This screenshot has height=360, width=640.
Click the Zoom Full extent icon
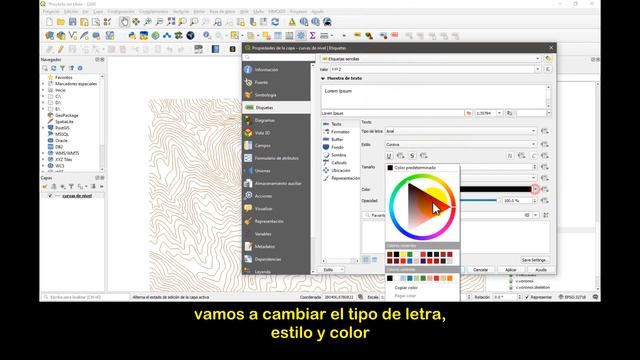click(171, 22)
